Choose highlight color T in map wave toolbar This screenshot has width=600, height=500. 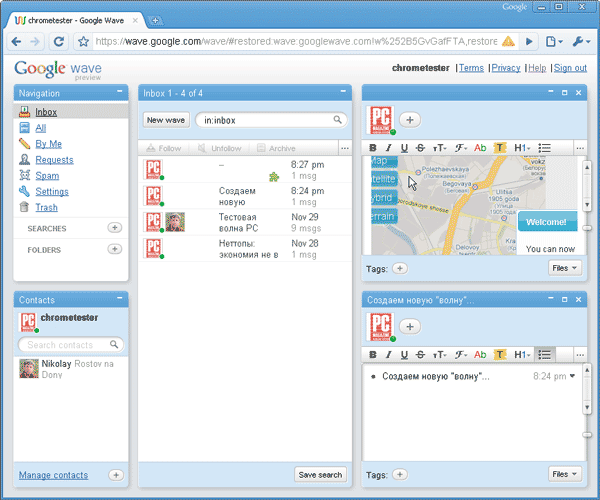point(500,148)
